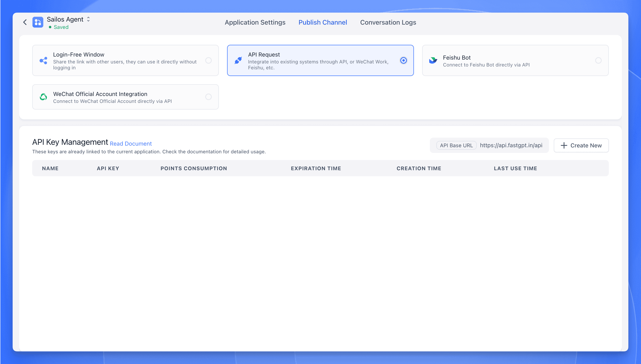Image resolution: width=641 pixels, height=364 pixels.
Task: Navigate back using the left arrow icon
Action: click(25, 22)
